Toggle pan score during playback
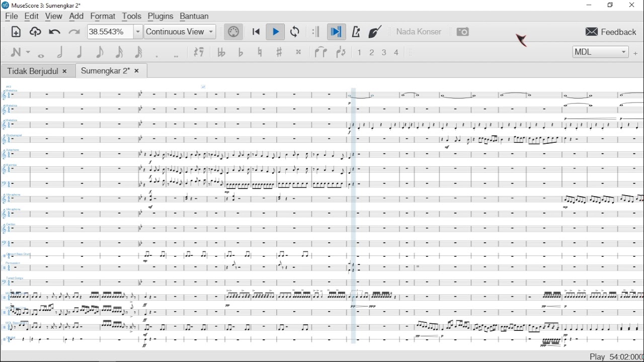The width and height of the screenshot is (644, 362). click(336, 32)
